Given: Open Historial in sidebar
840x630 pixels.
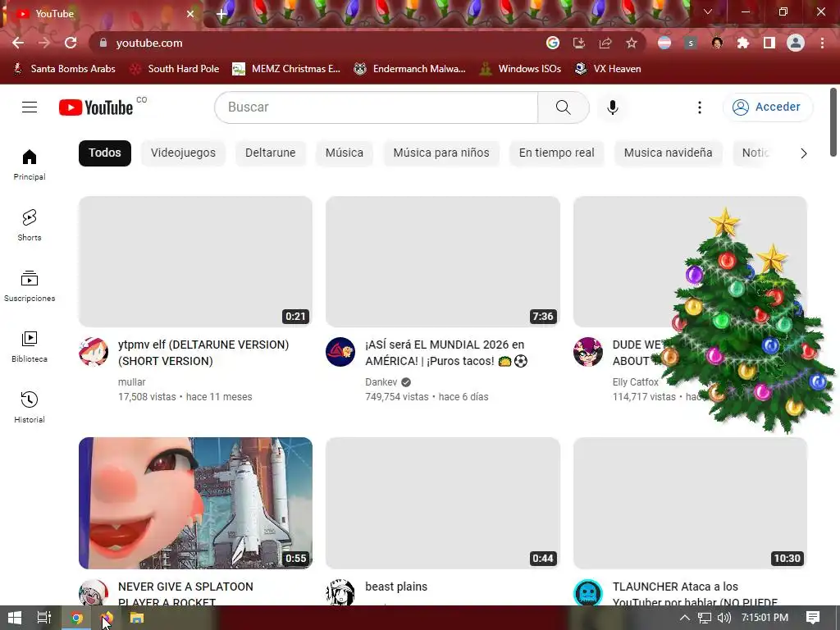Looking at the screenshot, I should (30, 407).
